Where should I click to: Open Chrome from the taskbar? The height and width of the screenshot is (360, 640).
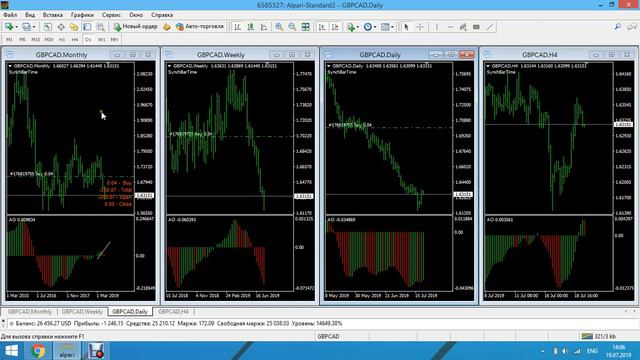pyautogui.click(x=38, y=351)
